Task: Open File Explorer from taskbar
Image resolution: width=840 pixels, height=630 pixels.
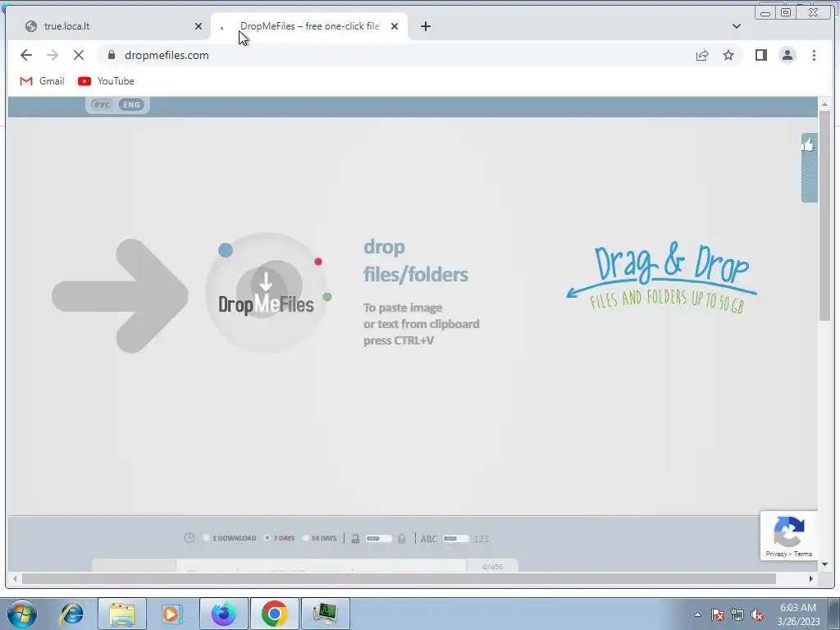Action: pos(122,614)
